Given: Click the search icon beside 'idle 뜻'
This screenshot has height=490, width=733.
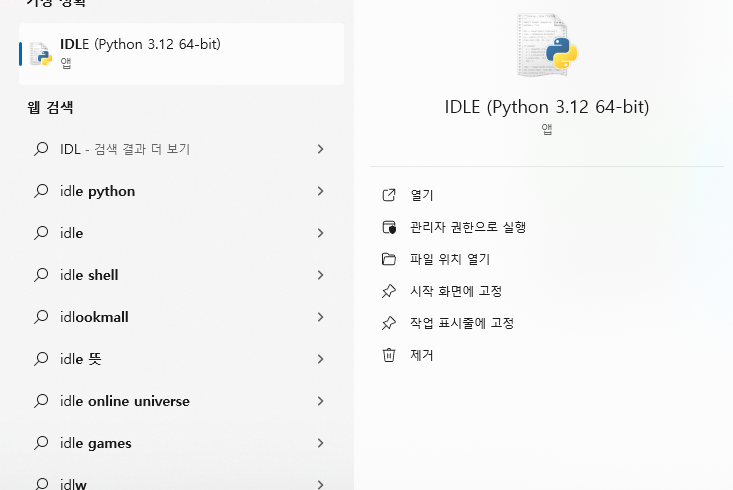Looking at the screenshot, I should point(41,359).
